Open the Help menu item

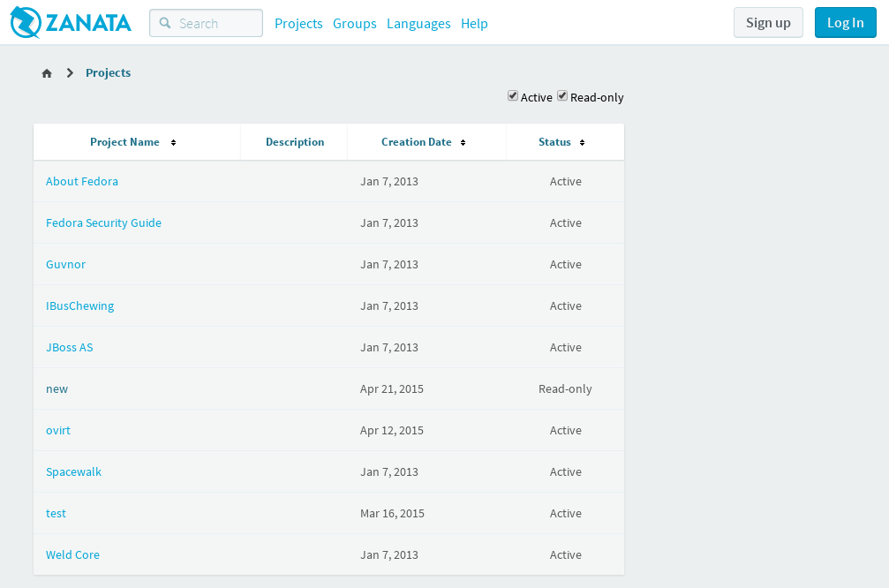click(474, 24)
